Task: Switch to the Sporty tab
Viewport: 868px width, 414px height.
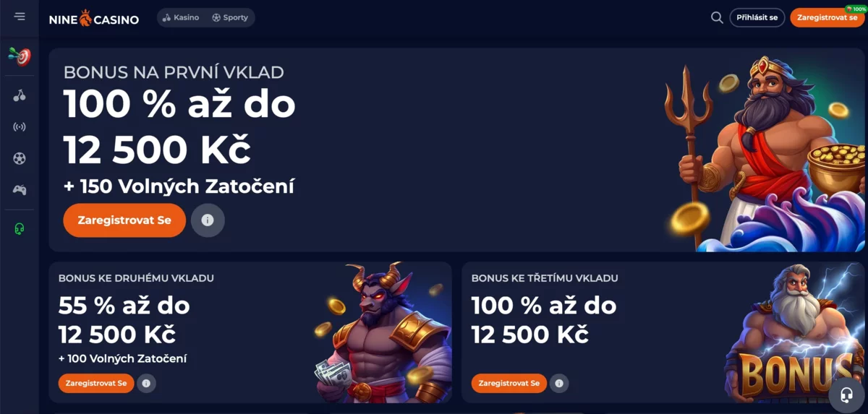Action: (230, 17)
